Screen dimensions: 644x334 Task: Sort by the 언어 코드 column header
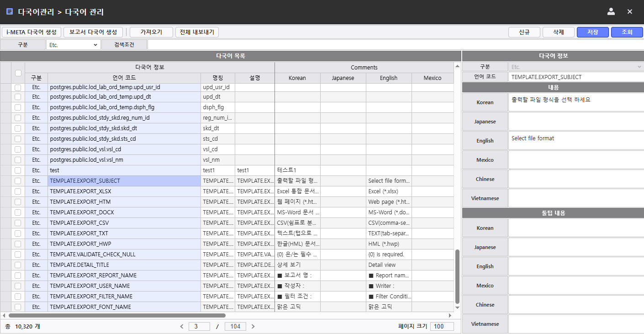click(124, 78)
